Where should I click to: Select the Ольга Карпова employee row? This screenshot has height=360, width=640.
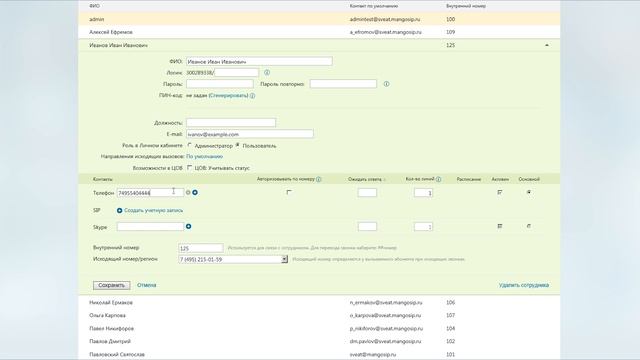(x=319, y=316)
